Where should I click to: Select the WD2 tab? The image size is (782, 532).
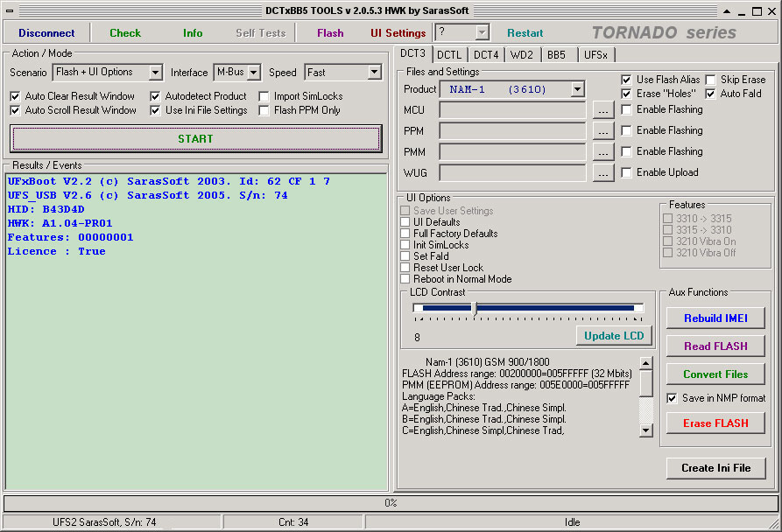coord(522,55)
